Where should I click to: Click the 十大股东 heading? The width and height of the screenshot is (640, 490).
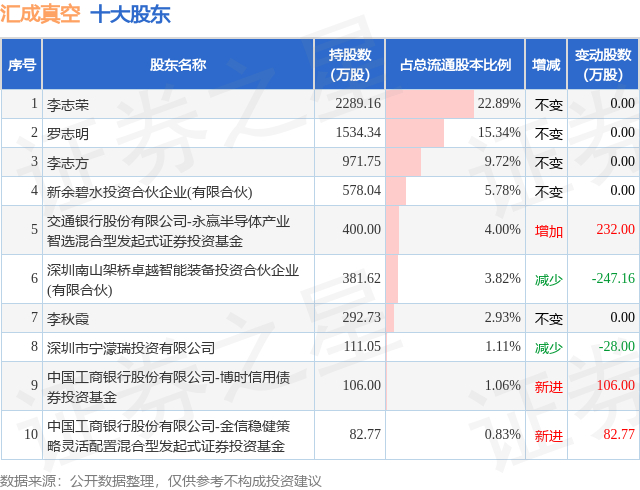coord(130,15)
